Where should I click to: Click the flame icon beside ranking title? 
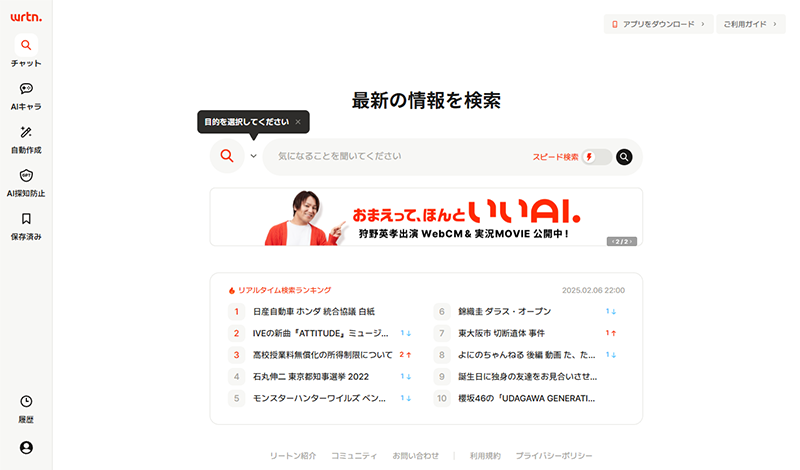click(x=232, y=290)
